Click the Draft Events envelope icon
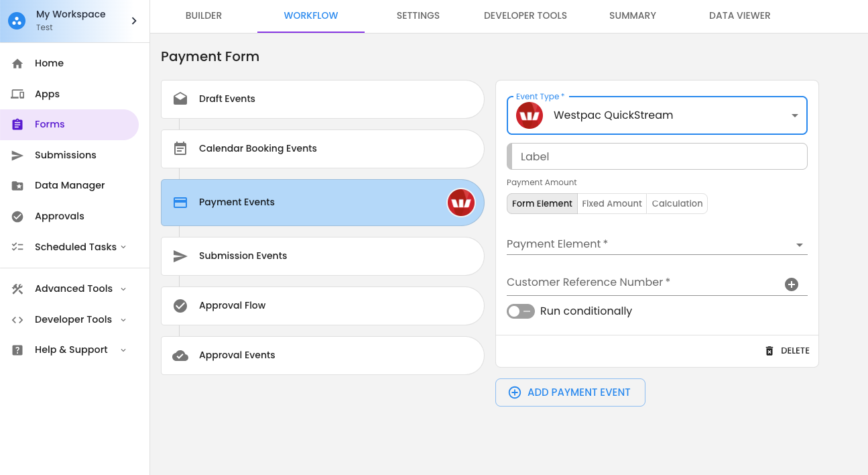868x475 pixels. [x=180, y=99]
